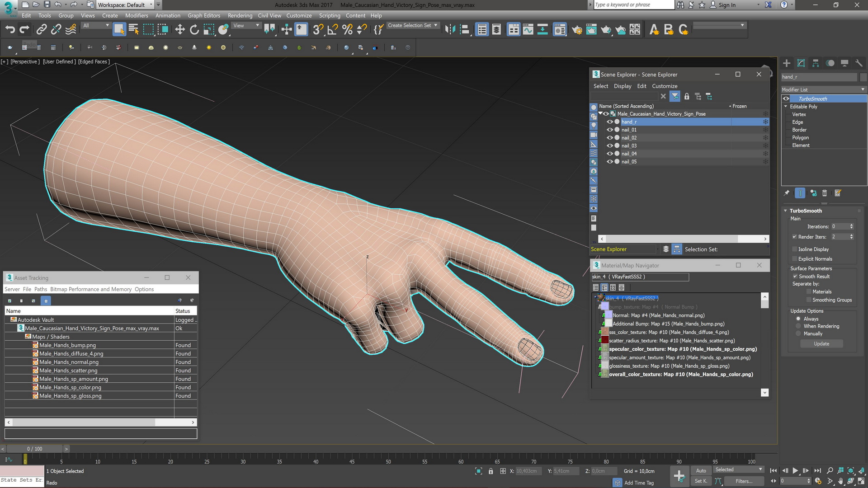Toggle Lock Selection padlock in status bar
The width and height of the screenshot is (868, 488).
pyautogui.click(x=491, y=471)
